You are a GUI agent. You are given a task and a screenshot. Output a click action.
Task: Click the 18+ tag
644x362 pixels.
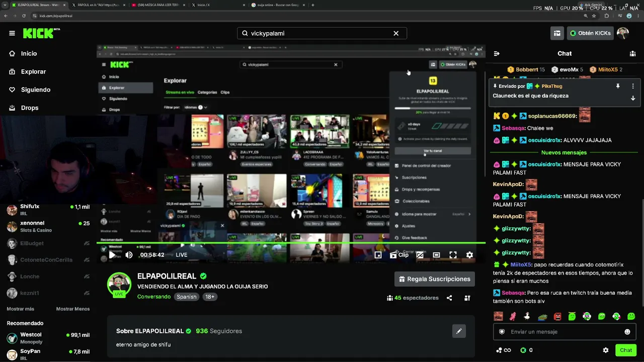click(210, 297)
